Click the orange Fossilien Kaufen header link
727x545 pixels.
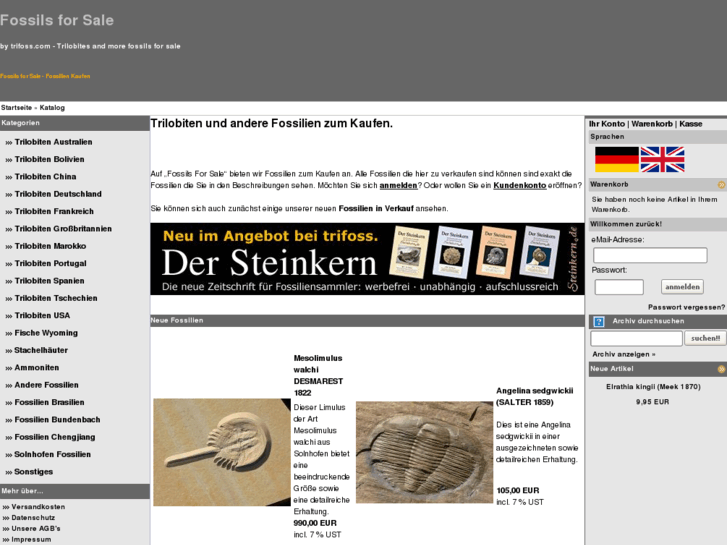tap(45, 76)
